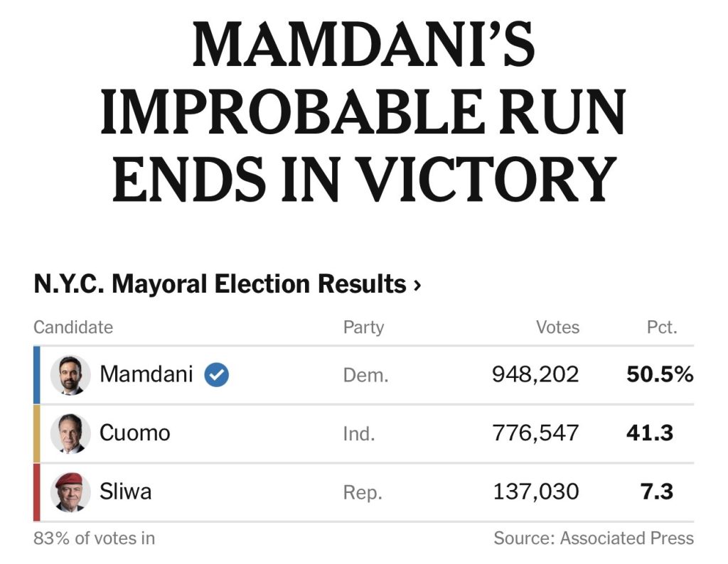This screenshot has height=564, width=728.
Task: Click the yellow Independent color bar
Action: pos(37,433)
